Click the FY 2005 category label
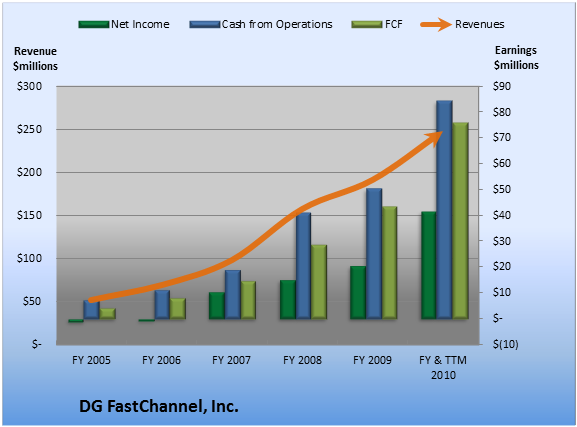Image resolution: width=577 pixels, height=427 pixels. [x=91, y=360]
